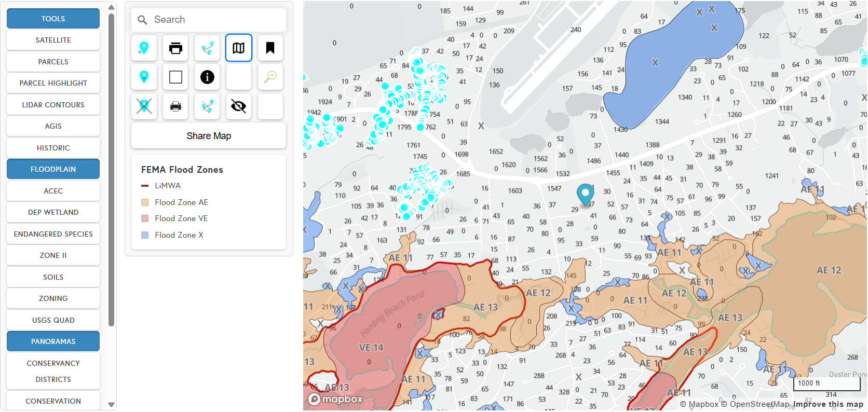Click the Share Map button
This screenshot has width=868, height=412.
pyautogui.click(x=209, y=136)
